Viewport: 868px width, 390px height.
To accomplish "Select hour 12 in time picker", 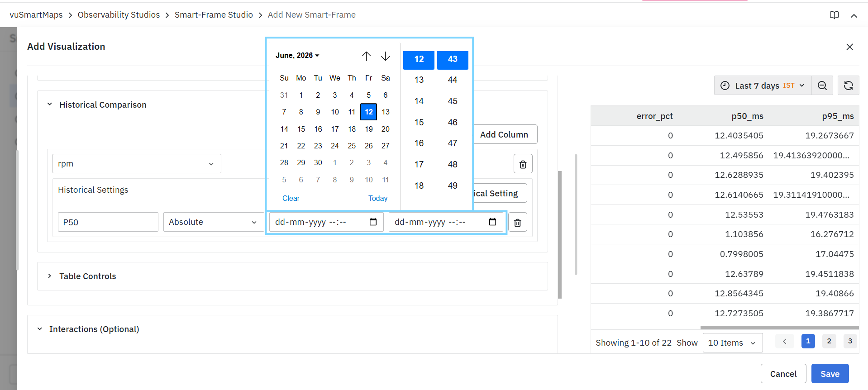I will 419,59.
